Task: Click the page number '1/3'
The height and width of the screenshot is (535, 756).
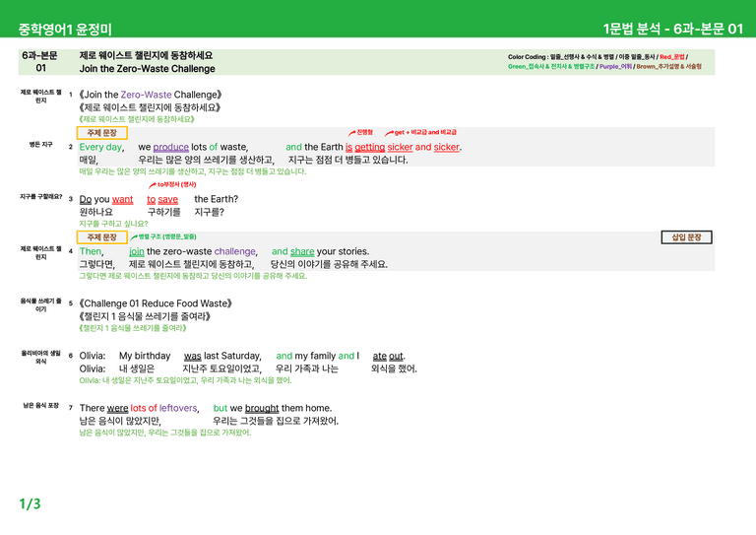Action: click(x=30, y=504)
